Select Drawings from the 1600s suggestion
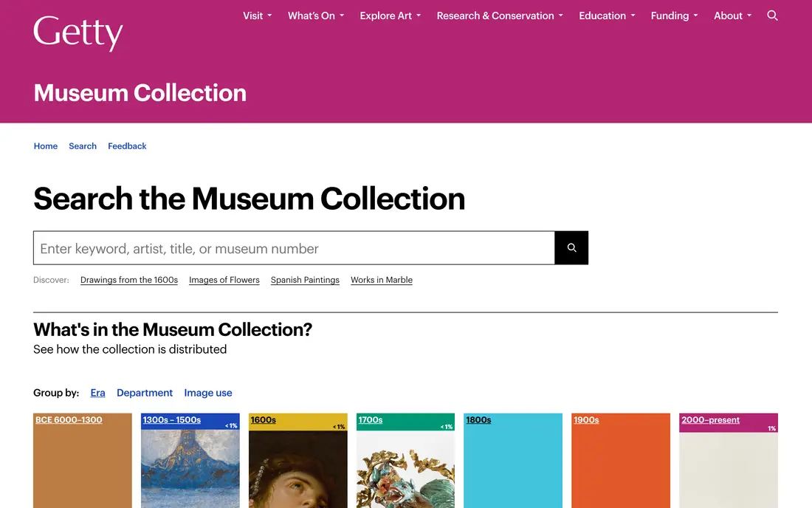The image size is (812, 508). tap(129, 280)
